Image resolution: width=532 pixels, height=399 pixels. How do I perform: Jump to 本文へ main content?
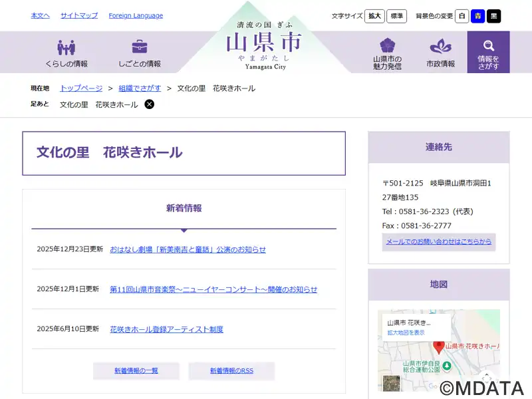click(x=40, y=15)
